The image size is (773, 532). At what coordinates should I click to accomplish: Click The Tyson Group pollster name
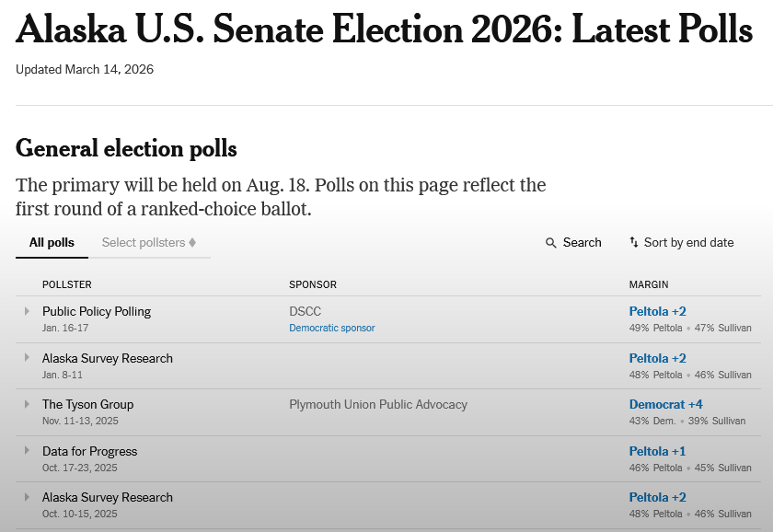(x=87, y=405)
